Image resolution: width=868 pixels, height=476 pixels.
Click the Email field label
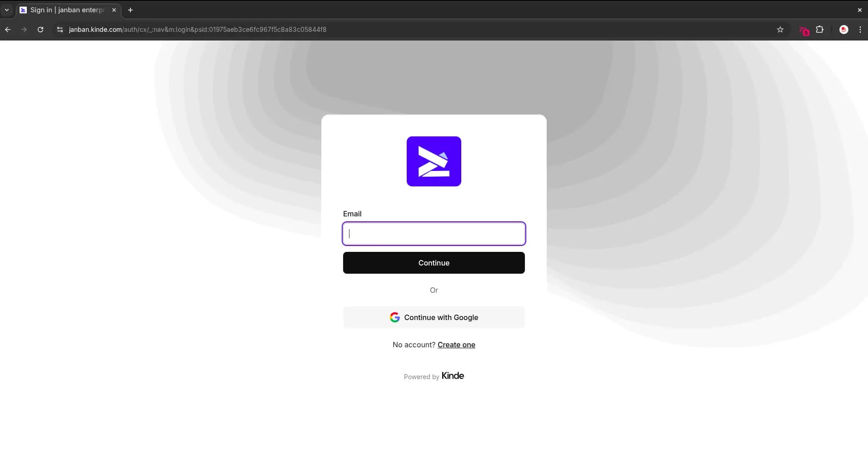pyautogui.click(x=352, y=214)
